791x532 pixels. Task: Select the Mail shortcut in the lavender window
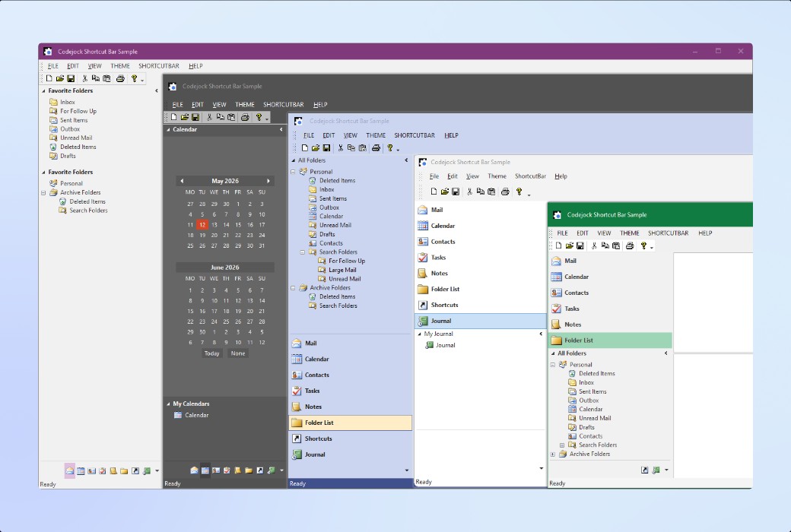351,344
